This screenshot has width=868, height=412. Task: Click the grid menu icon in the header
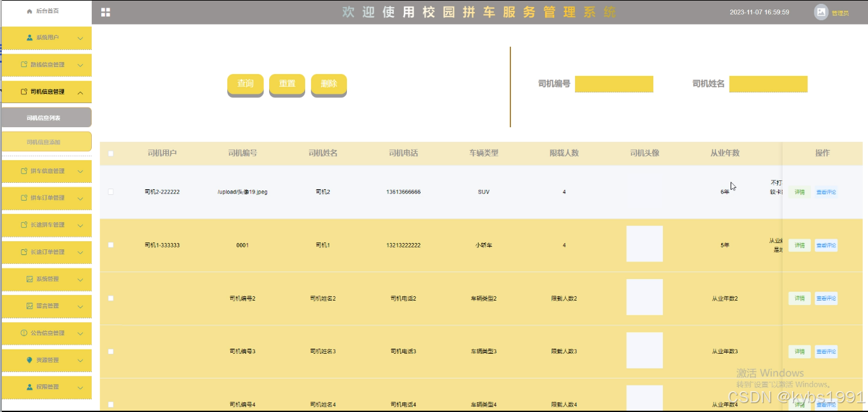pyautogui.click(x=106, y=12)
